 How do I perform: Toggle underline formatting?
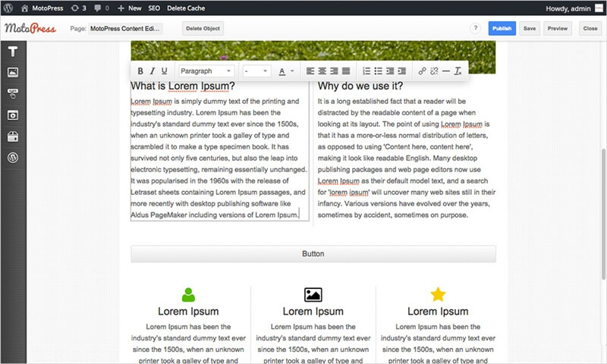164,71
